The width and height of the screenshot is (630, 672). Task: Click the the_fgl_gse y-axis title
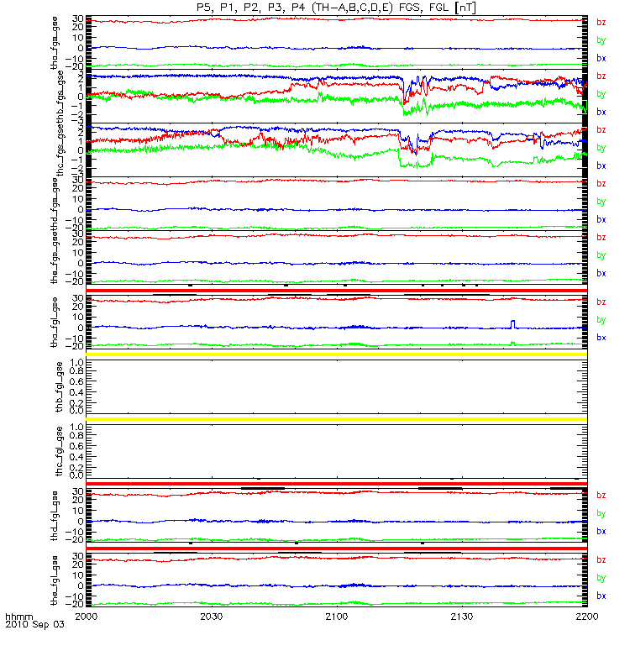coord(55,580)
